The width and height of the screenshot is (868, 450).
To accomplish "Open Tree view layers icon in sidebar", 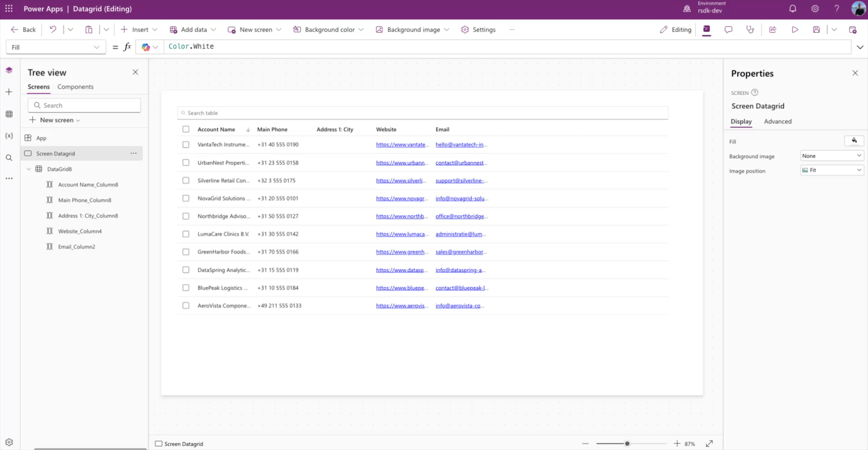I will point(9,70).
